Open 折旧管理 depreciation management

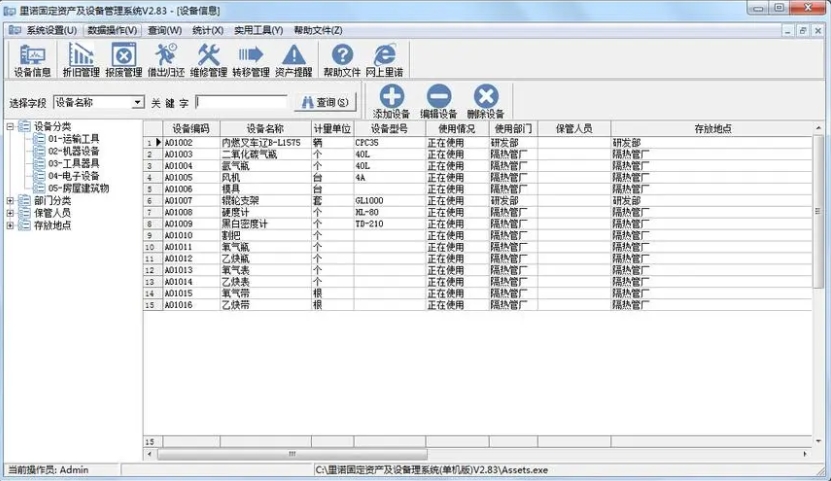[x=81, y=60]
